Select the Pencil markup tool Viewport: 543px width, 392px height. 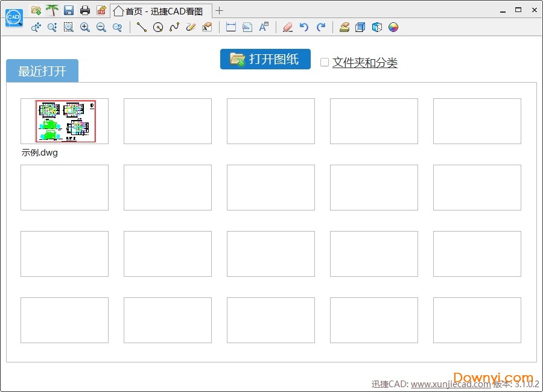coord(191,27)
